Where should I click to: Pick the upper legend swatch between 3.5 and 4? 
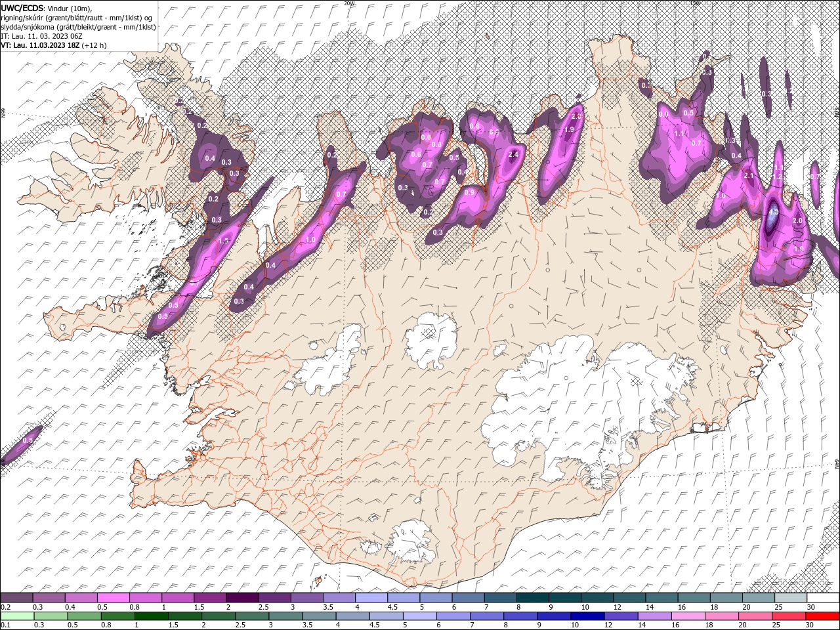[x=339, y=597]
